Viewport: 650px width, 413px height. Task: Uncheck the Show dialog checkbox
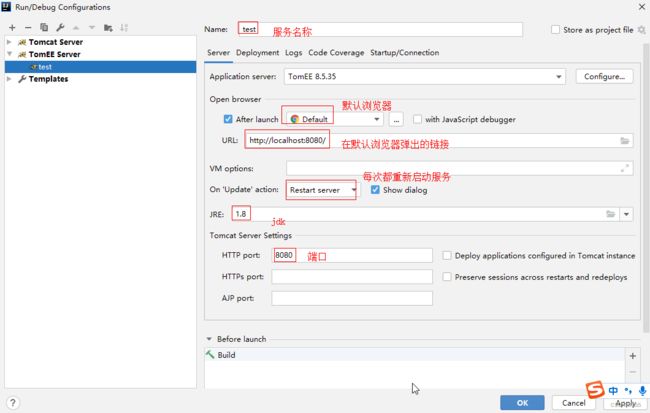pyautogui.click(x=375, y=189)
